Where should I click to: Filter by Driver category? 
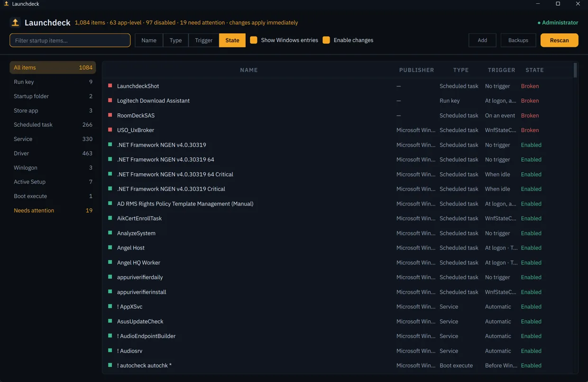[x=53, y=153]
